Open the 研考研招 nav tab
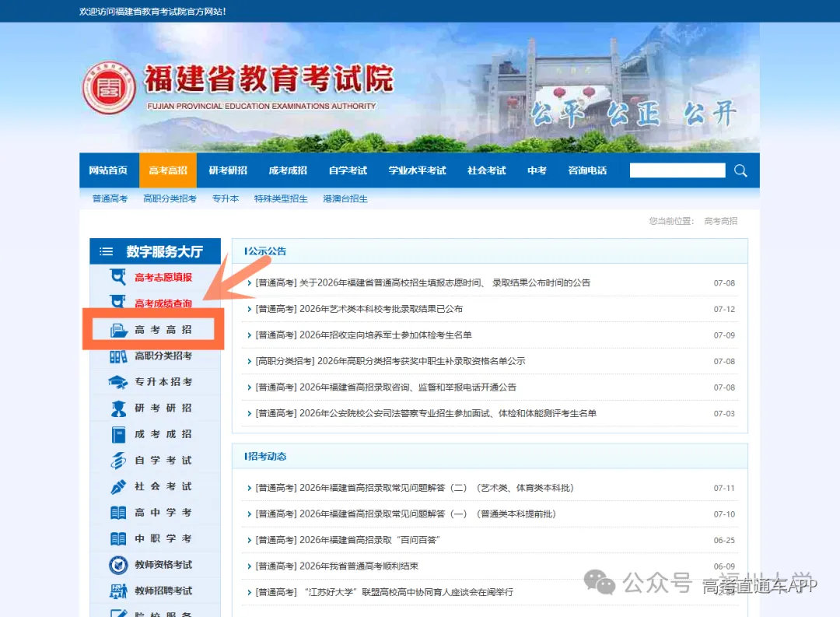840x617 pixels. pyautogui.click(x=228, y=170)
